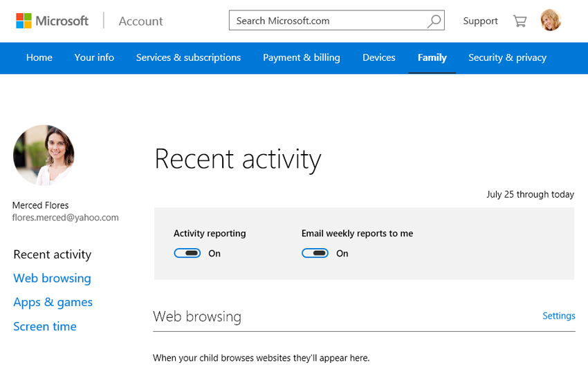Viewport: 588px width, 387px height.
Task: Disable Email weekly reports toggle
Action: (x=315, y=254)
